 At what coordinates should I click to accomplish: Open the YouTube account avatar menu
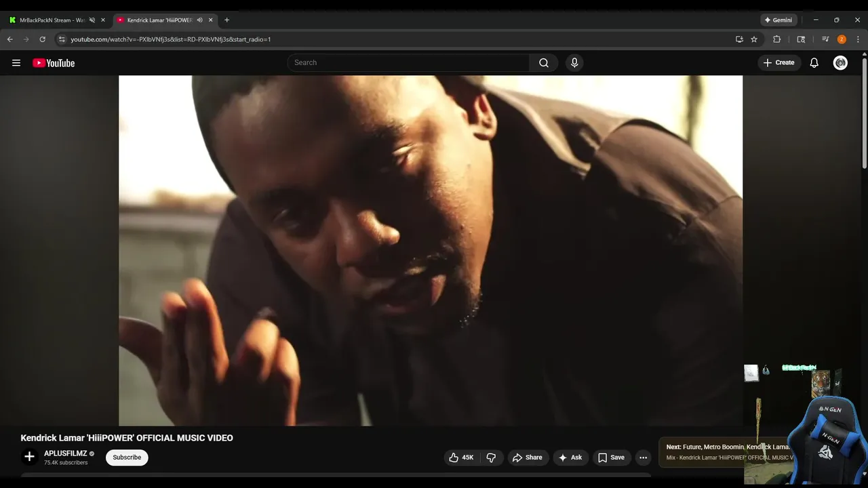pos(841,63)
